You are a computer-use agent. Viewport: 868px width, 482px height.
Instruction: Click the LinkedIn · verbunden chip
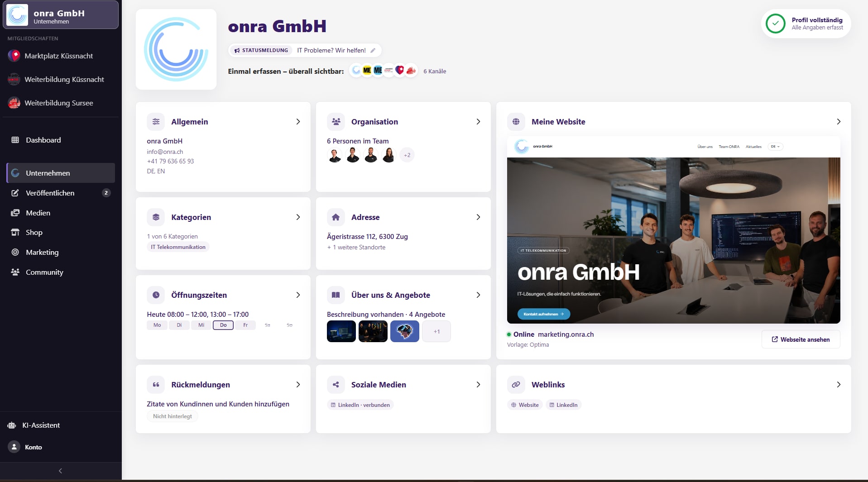pos(360,405)
